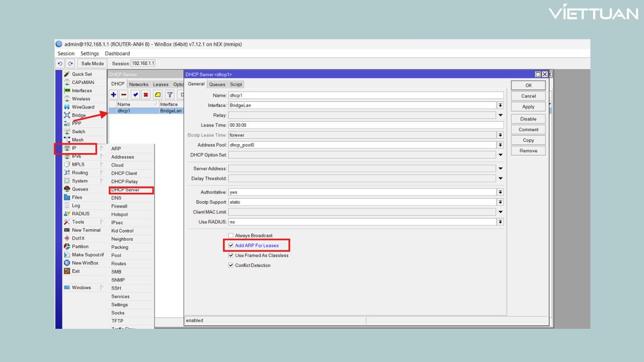Open New Terminal from sidebar
The width and height of the screenshot is (644, 362).
(x=86, y=230)
